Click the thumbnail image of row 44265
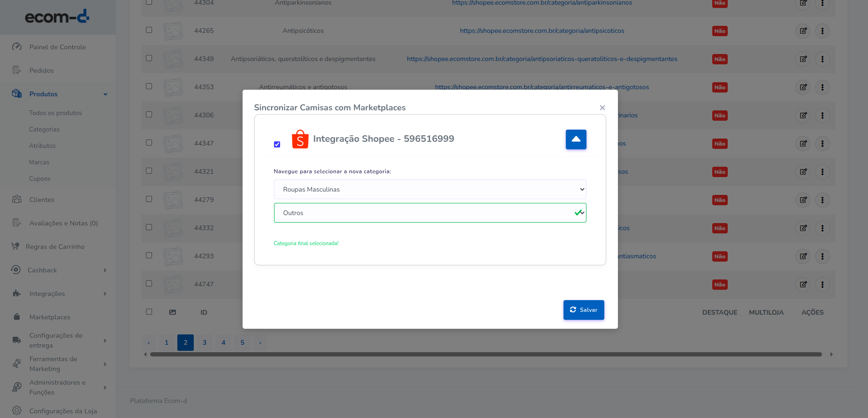Screen dimensions: 868x418 point(173,31)
